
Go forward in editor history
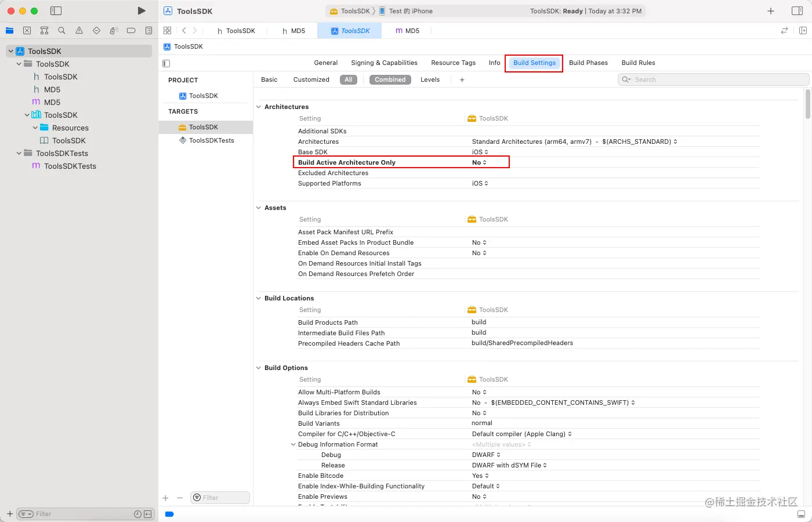[195, 31]
